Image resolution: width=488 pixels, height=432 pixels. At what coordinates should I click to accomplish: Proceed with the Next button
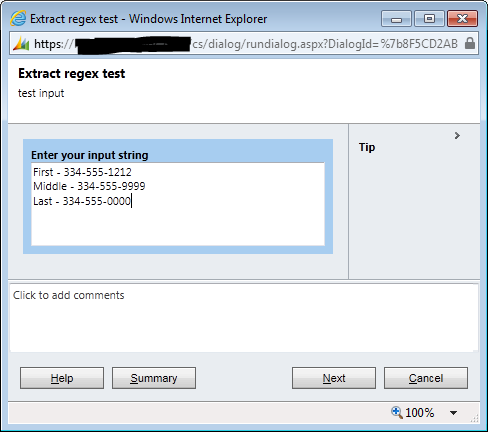[334, 378]
